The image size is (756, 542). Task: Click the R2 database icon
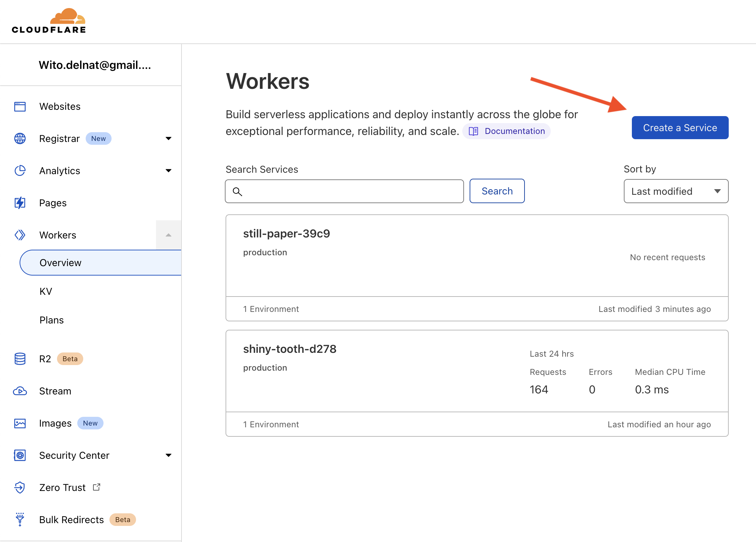[x=20, y=359]
